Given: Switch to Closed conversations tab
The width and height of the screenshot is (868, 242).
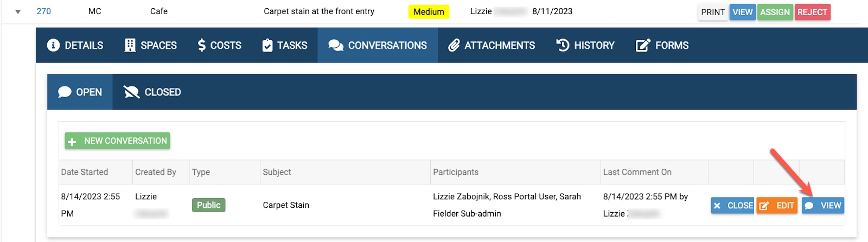Looking at the screenshot, I should (152, 92).
